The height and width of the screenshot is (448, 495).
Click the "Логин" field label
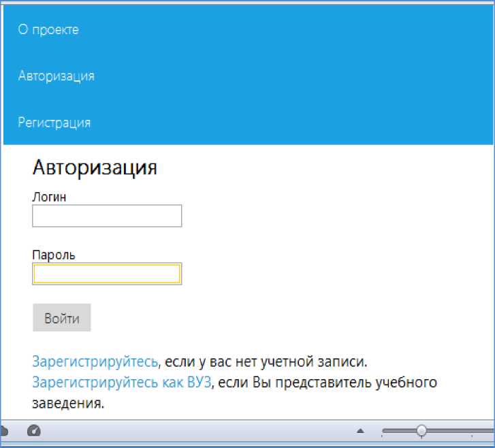pyautogui.click(x=49, y=197)
